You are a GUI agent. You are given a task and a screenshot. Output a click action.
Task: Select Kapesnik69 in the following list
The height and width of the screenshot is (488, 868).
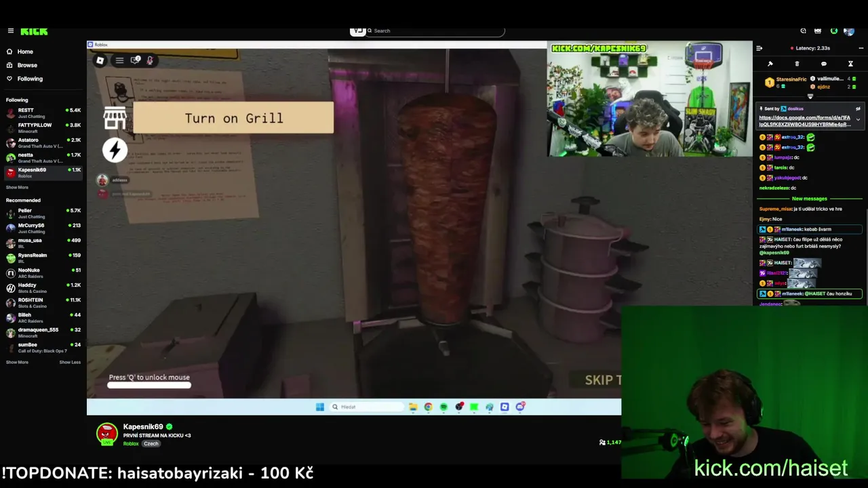click(42, 173)
